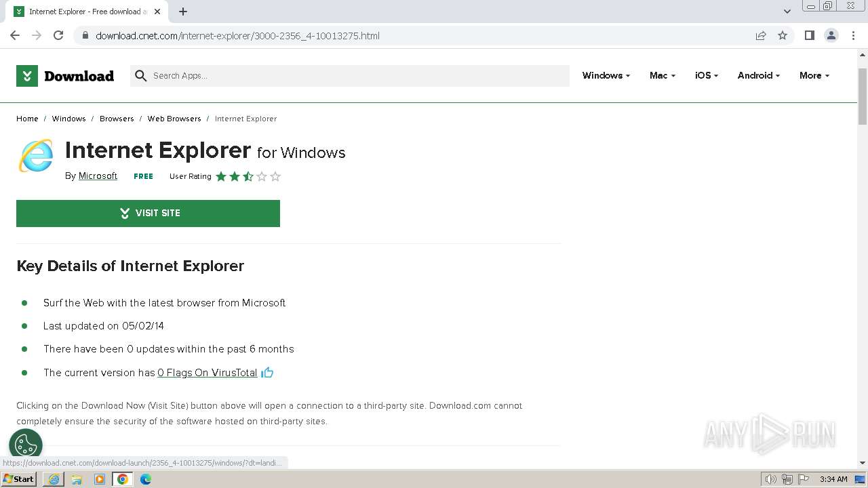This screenshot has width=868, height=488.
Task: Open volume control in tray
Action: point(770,479)
